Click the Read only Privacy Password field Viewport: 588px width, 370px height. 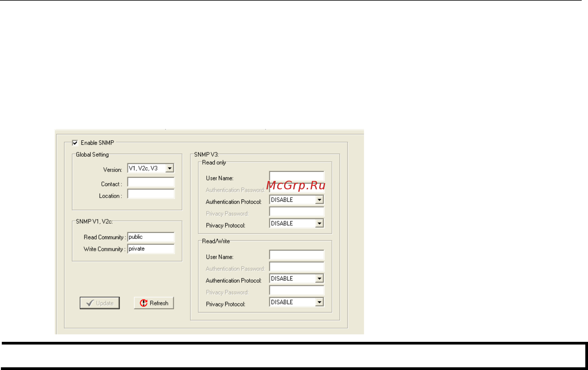297,212
